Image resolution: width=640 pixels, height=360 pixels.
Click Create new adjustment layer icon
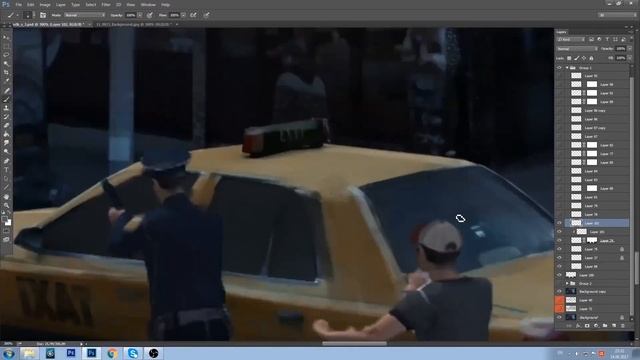(596, 326)
